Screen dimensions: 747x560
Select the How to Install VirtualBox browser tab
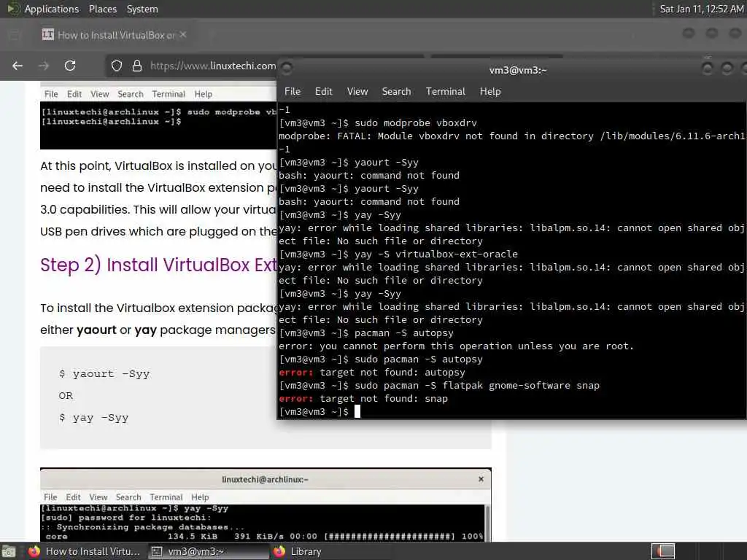coord(115,35)
